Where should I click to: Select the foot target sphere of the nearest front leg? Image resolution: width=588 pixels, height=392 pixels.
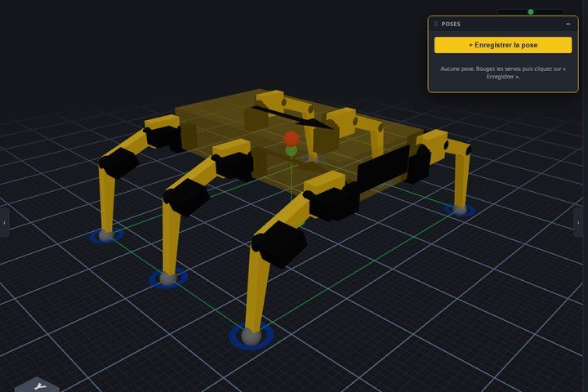(251, 336)
